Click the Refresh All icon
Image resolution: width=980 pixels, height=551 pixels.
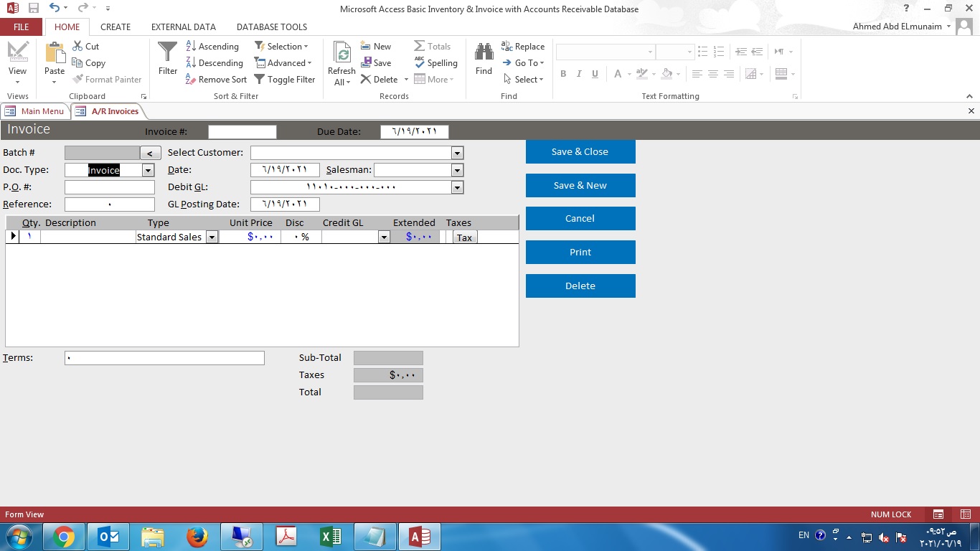point(342,54)
